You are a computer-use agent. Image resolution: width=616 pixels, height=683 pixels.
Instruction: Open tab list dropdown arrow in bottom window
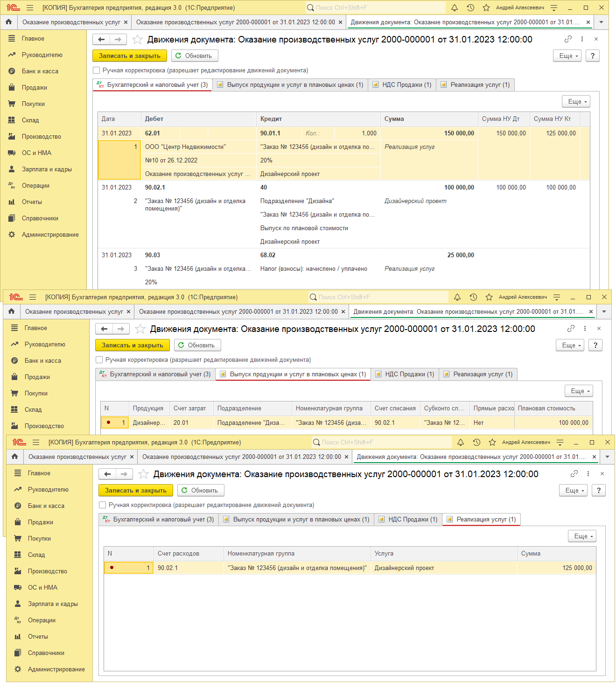coord(607,457)
